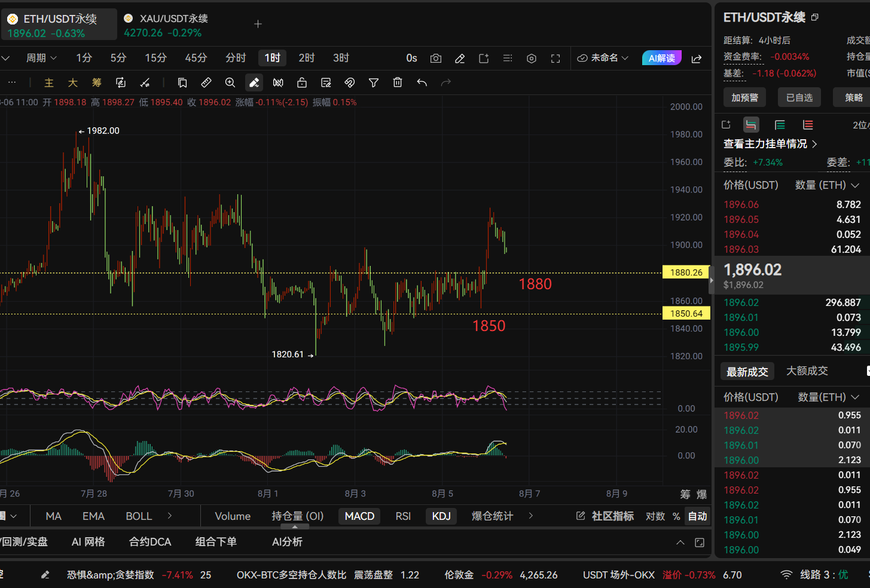The width and height of the screenshot is (870, 588).
Task: Toggle the 持仓量 (OI) indicator
Action: point(297,516)
